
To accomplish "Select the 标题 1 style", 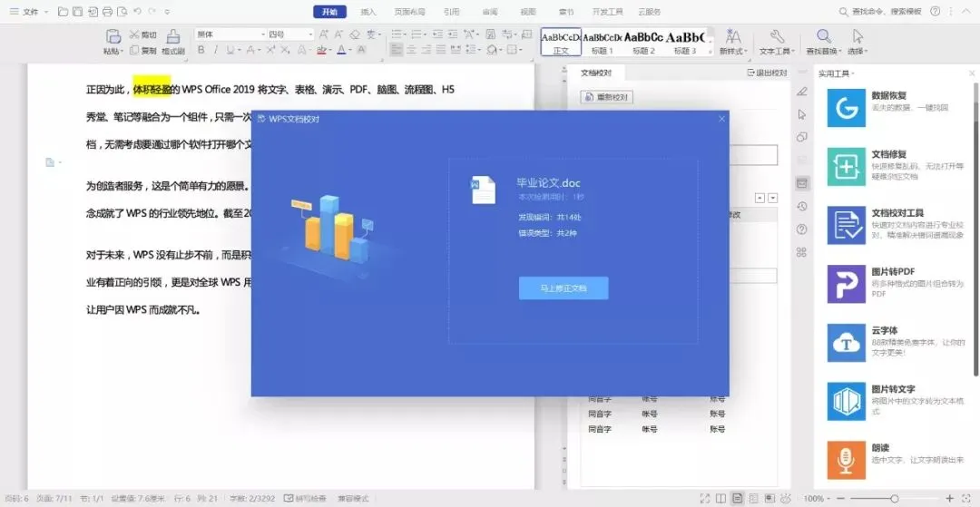I will [x=602, y=42].
